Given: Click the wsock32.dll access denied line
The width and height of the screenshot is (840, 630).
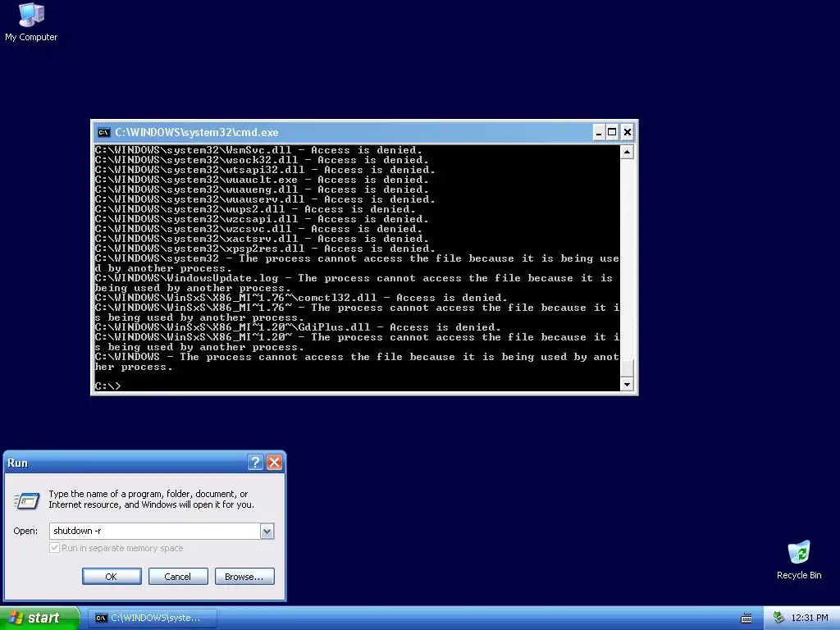Looking at the screenshot, I should click(x=262, y=160).
